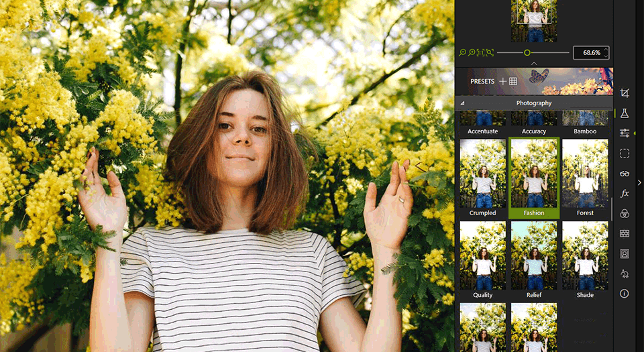The height and width of the screenshot is (352, 644).
Task: Set zoom to actual size 1:1
Action: point(480,52)
